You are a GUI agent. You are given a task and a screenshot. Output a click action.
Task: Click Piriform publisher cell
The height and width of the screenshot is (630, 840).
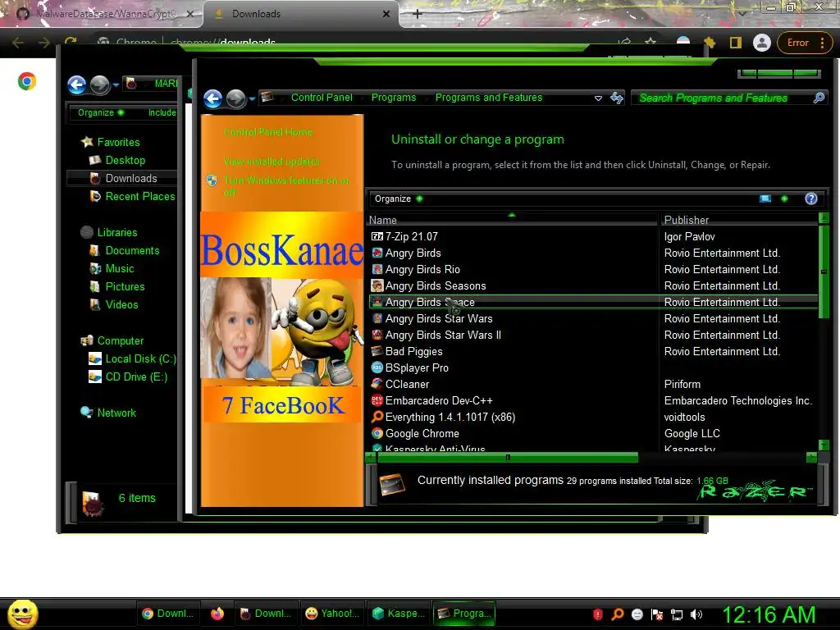pyautogui.click(x=682, y=384)
